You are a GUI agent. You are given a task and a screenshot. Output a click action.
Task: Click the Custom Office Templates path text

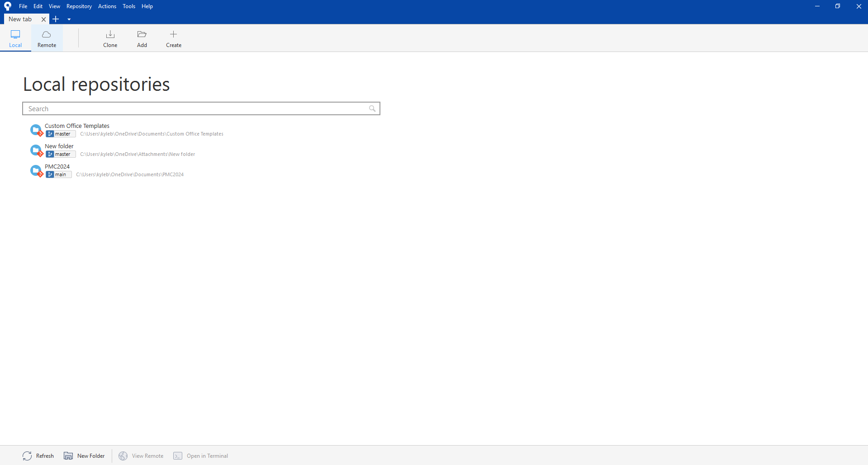tap(152, 134)
